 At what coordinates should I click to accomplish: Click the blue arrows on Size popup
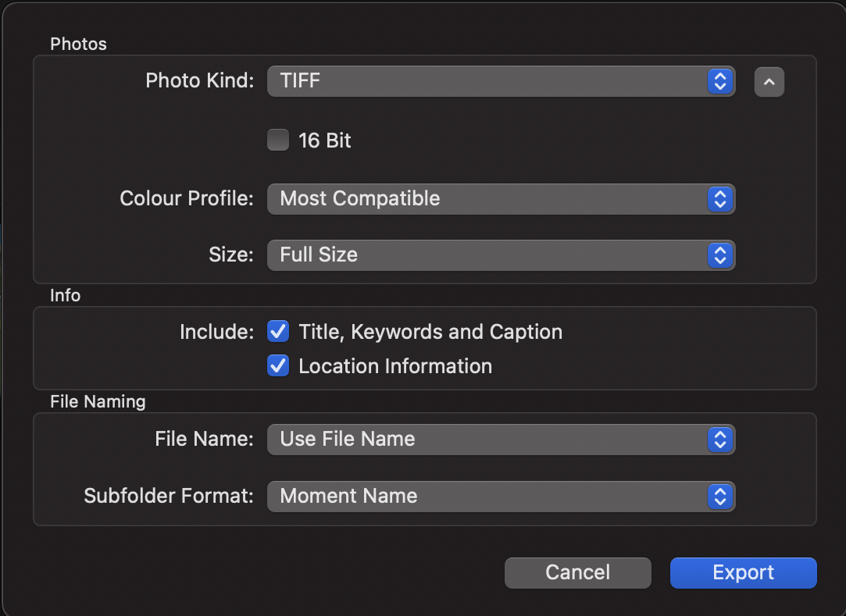(x=719, y=255)
